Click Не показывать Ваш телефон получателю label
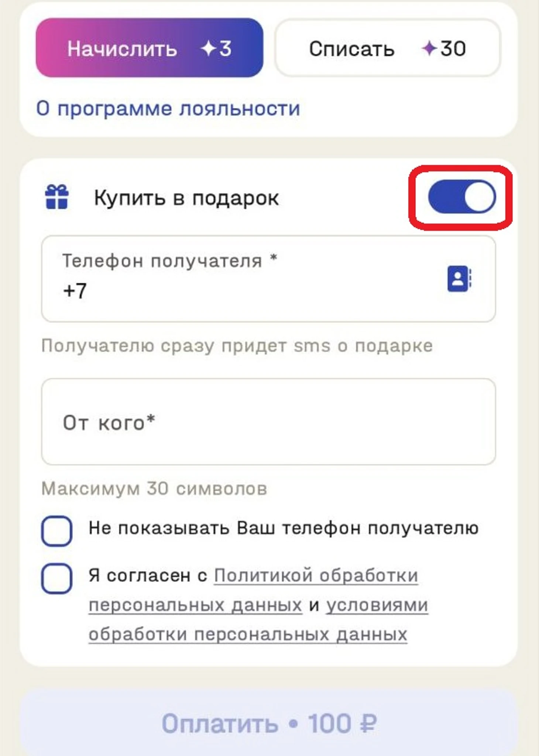Screen dimensions: 539x756 point(284,528)
